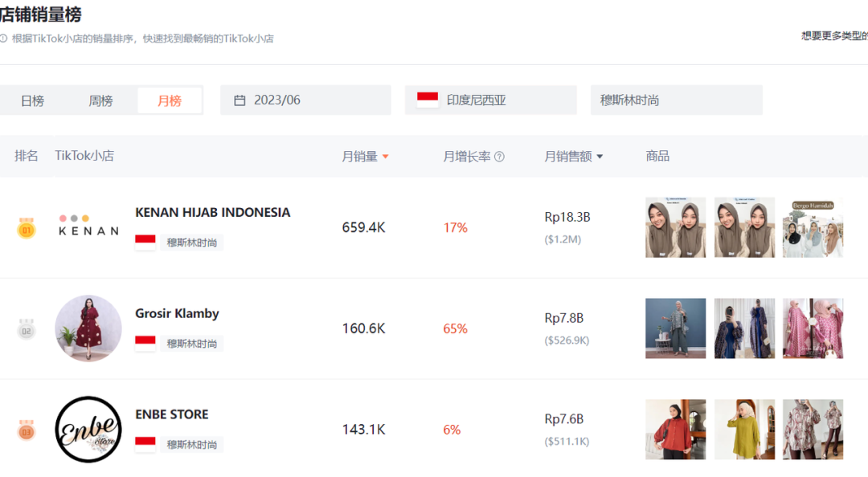Click the Grosir Klamby shop avatar

(88, 328)
